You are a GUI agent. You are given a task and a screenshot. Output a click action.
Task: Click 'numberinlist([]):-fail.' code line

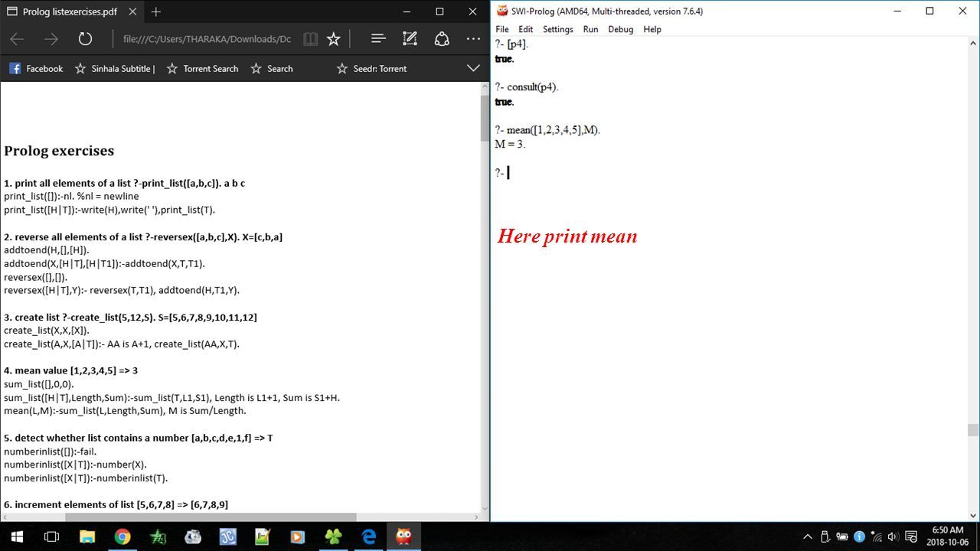tap(51, 451)
